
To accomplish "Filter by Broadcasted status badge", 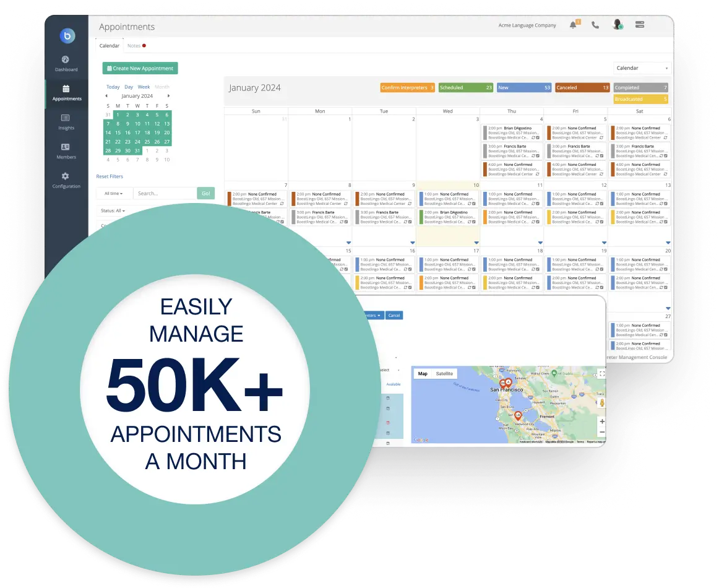I will tap(640, 99).
